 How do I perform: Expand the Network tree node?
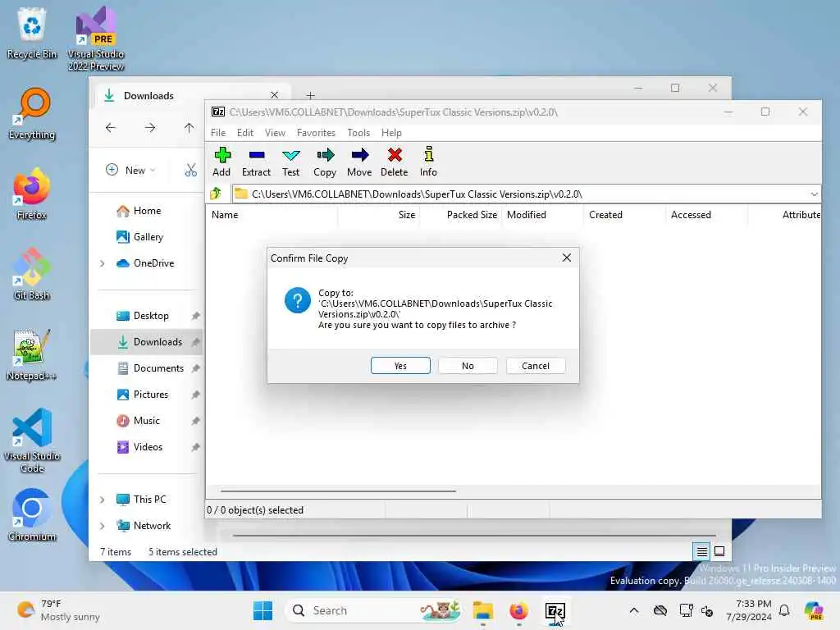103,526
